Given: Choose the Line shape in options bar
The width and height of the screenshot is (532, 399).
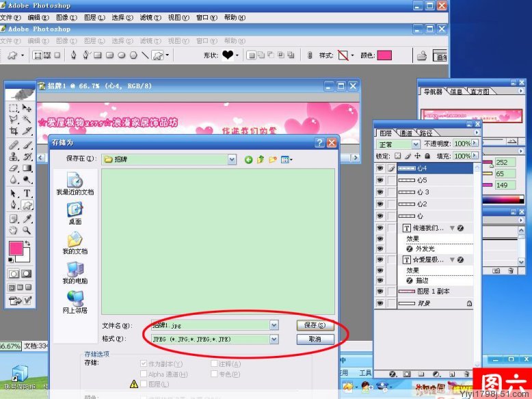Looking at the screenshot, I should tap(145, 55).
